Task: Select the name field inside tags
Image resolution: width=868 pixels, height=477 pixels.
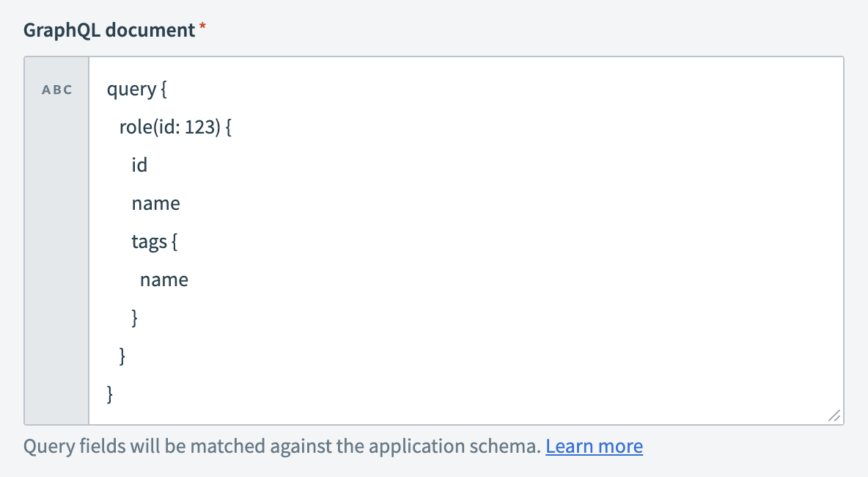Action: 164,279
